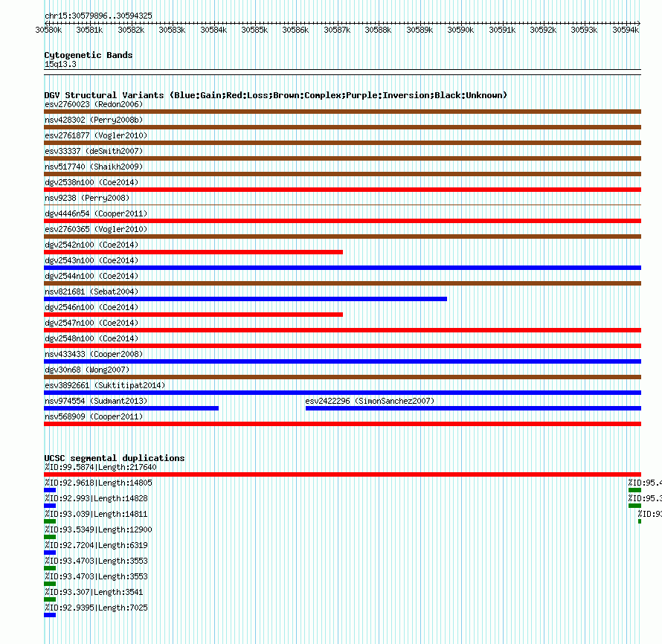662x644 pixels.
Task: Click the 30580k ruler tick label
Action: [48, 30]
